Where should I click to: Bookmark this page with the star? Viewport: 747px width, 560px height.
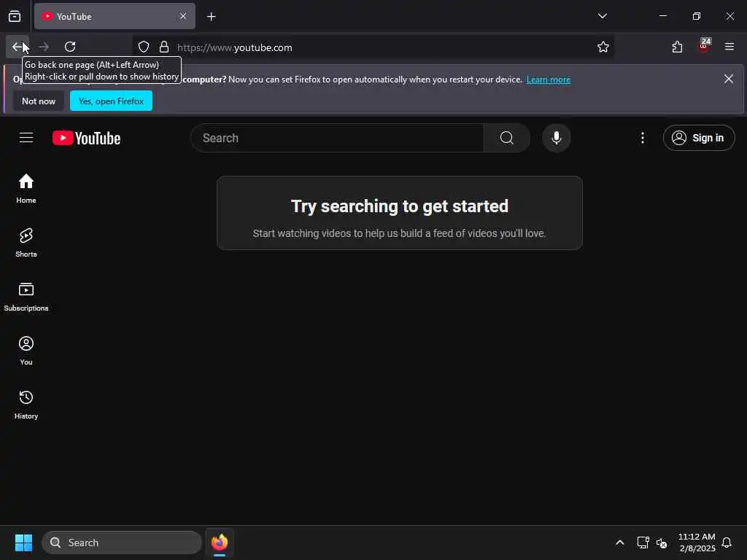coord(603,47)
